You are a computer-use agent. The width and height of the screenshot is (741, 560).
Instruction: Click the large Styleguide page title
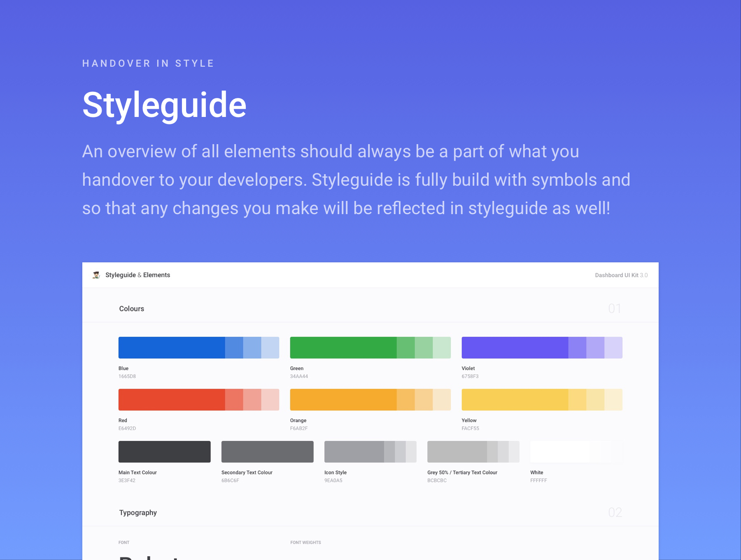point(164,105)
